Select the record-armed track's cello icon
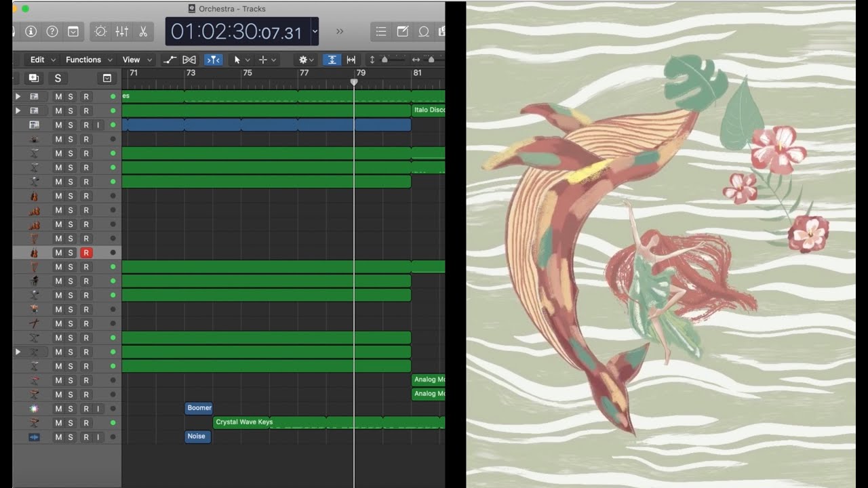 34,253
